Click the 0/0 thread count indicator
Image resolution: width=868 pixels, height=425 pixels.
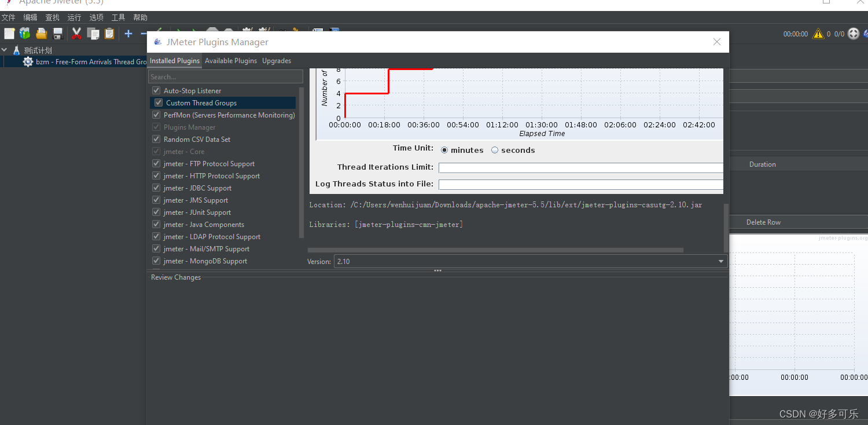pos(839,34)
